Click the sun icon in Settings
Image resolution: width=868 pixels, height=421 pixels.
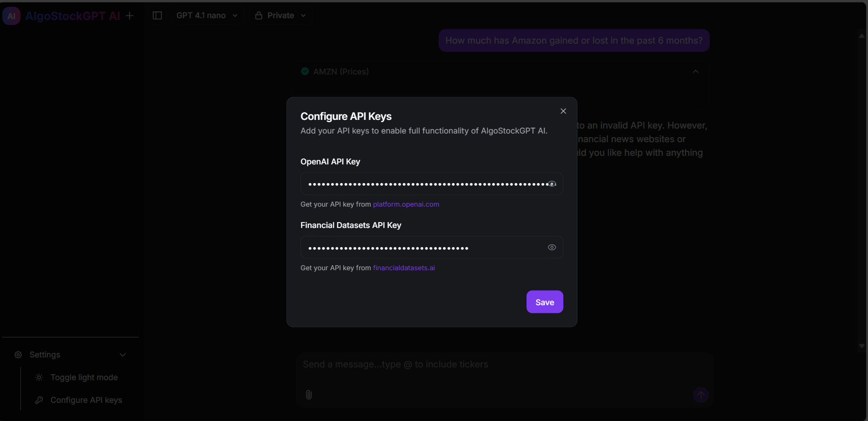click(x=39, y=377)
